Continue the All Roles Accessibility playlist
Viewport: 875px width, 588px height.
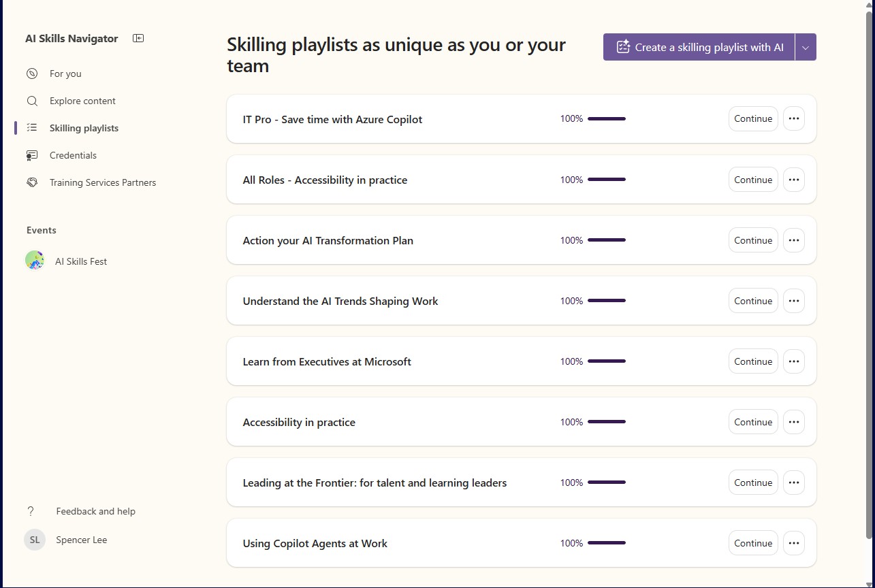[x=753, y=180]
